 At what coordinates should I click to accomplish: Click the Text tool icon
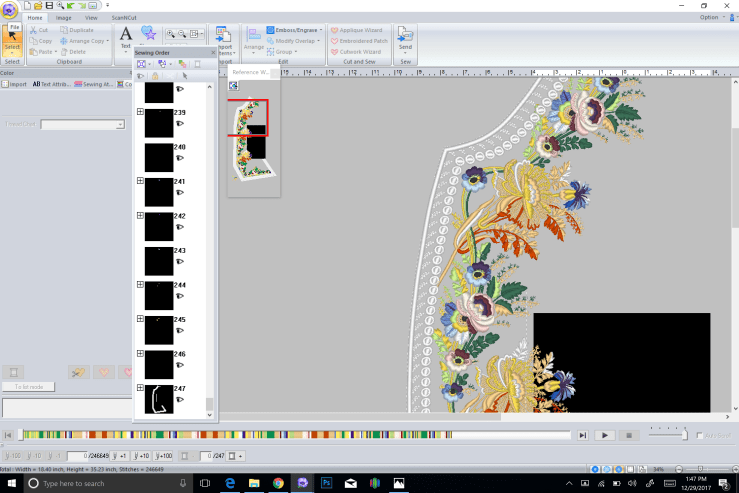click(126, 35)
